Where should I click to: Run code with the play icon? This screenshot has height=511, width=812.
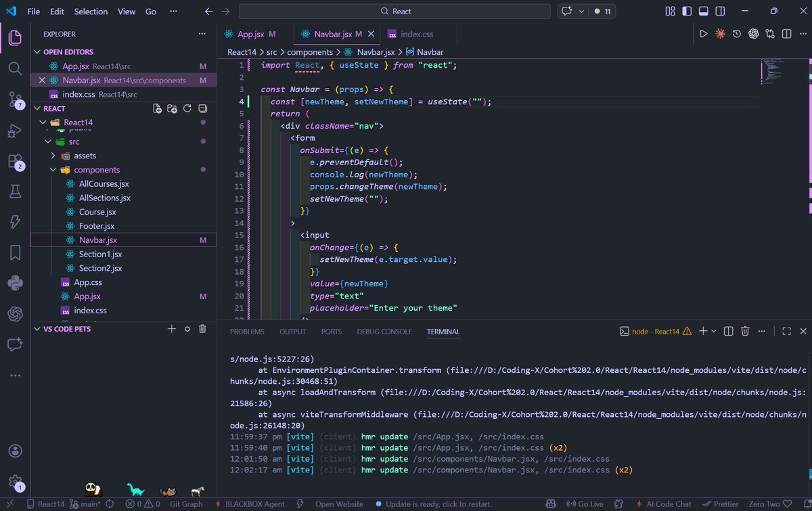point(704,34)
